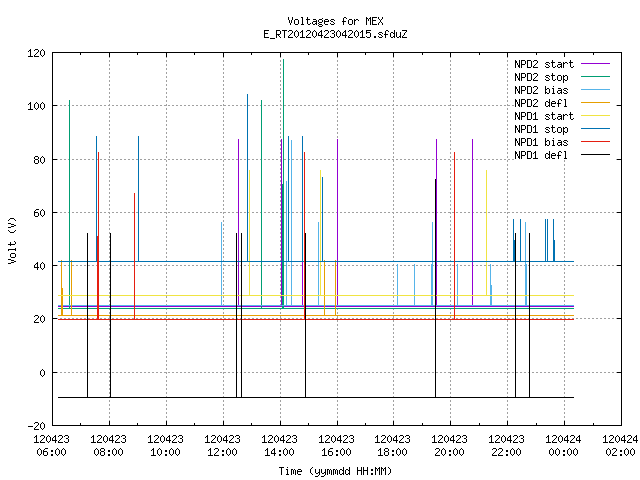Click the x-axis label 120424 02:00
Screen dimensions: 640x480
pos(620,446)
